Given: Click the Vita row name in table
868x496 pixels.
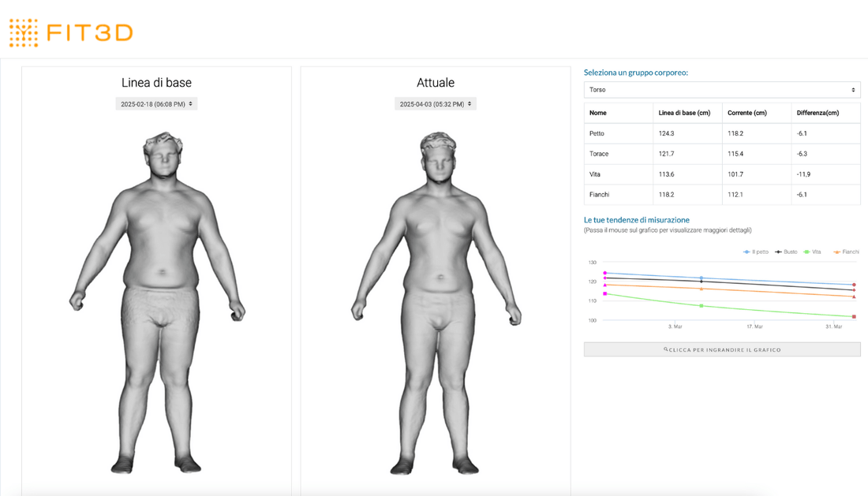Looking at the screenshot, I should click(x=596, y=174).
